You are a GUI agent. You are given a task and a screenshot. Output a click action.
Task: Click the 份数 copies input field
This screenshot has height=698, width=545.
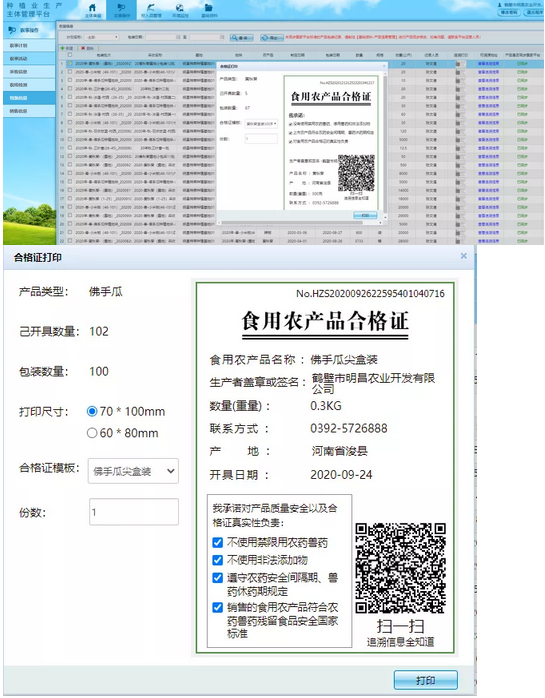click(134, 511)
